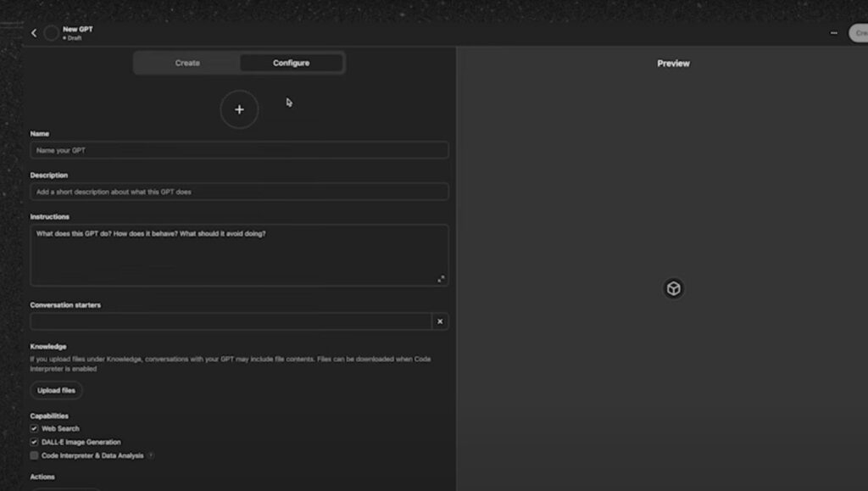This screenshot has width=868, height=491.
Task: Open the three-dots options menu at top right
Action: click(x=834, y=33)
